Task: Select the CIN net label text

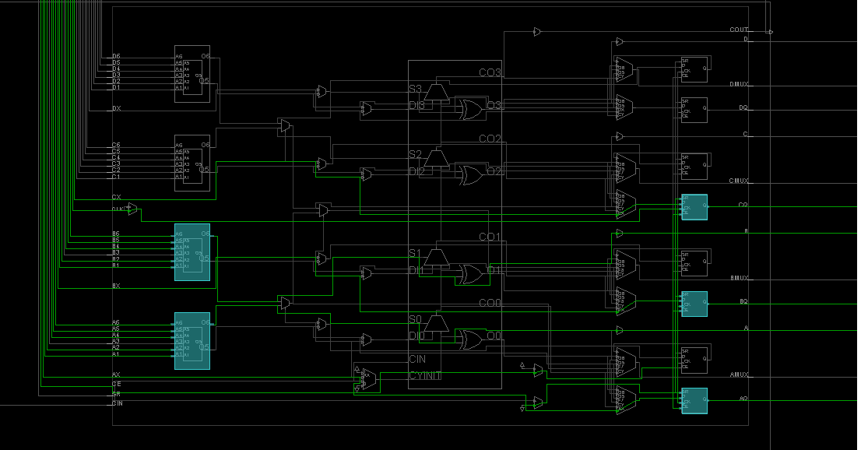Action: (419, 360)
